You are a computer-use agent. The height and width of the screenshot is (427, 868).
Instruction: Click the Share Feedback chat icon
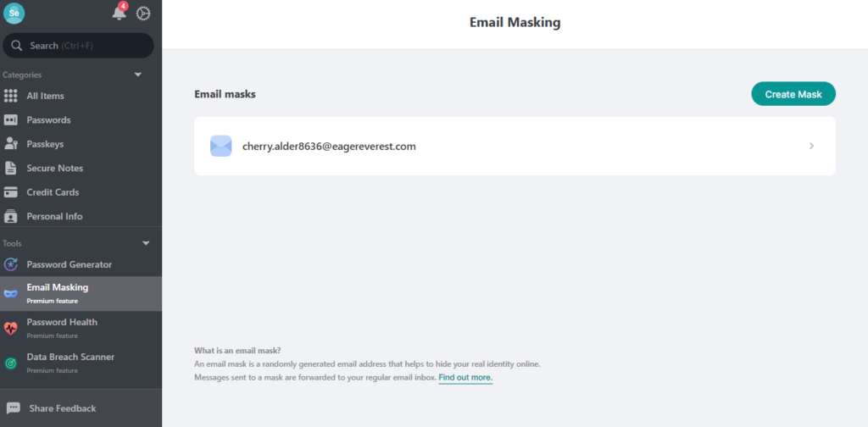coord(14,408)
